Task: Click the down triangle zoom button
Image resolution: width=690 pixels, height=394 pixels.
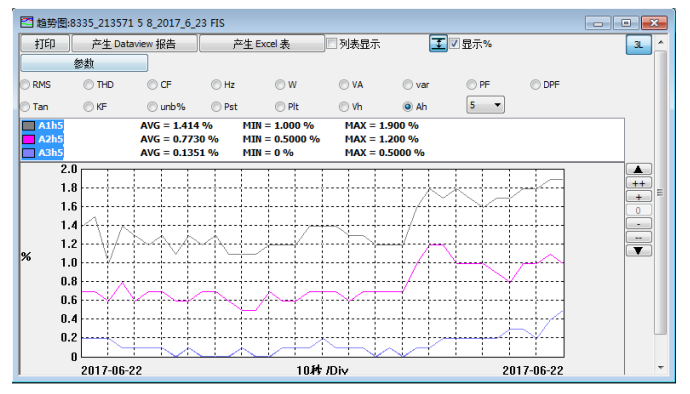Action: point(639,251)
